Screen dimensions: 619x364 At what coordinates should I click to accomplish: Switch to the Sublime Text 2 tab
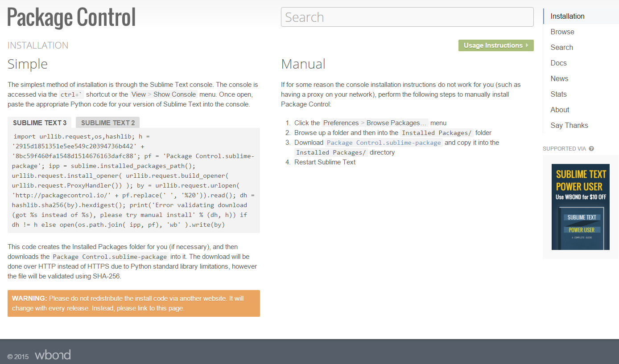pos(108,123)
